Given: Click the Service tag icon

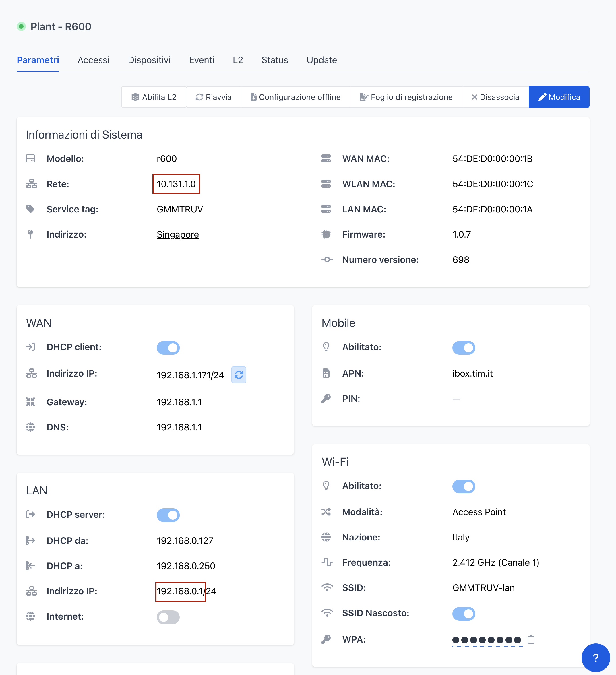Looking at the screenshot, I should click(x=30, y=209).
